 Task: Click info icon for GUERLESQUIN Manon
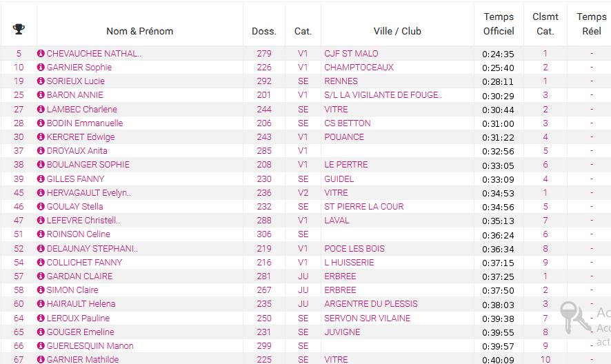41,345
